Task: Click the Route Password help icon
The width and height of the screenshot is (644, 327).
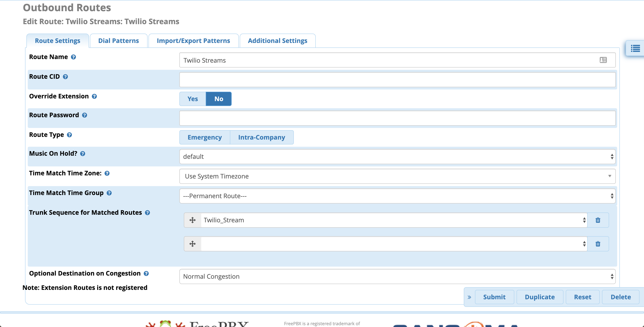Action: tap(85, 115)
